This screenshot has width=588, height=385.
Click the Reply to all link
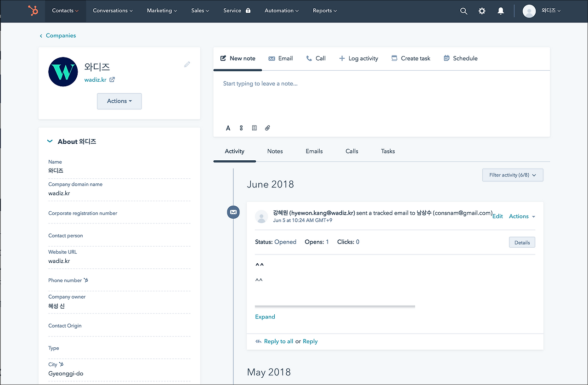(x=278, y=341)
